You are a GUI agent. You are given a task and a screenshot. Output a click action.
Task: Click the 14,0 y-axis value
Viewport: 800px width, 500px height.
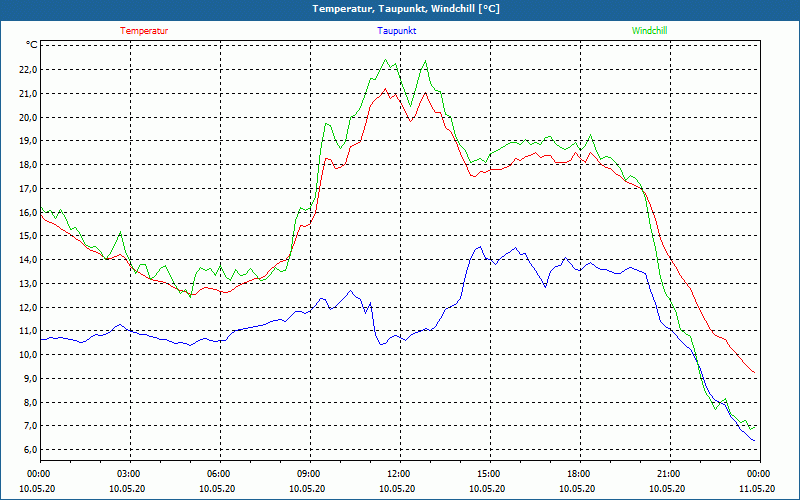(28, 260)
